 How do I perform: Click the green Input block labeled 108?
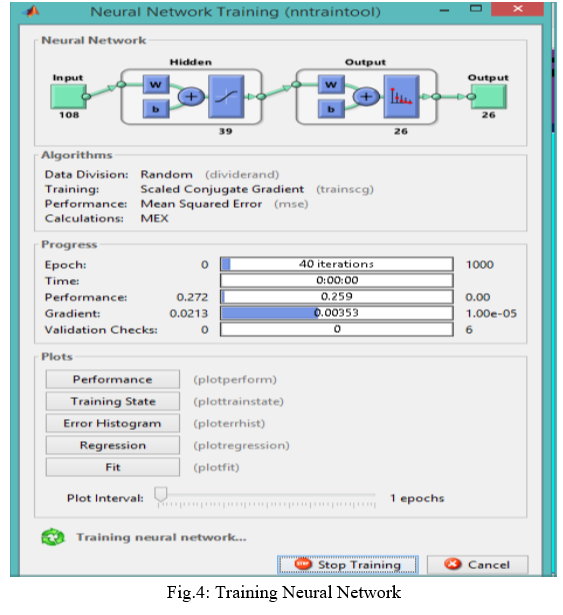pos(69,96)
